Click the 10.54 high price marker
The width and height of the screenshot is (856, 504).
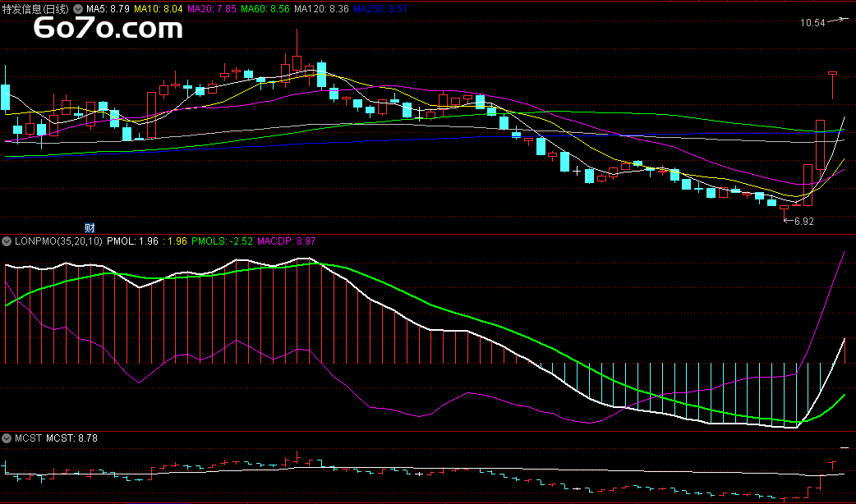pyautogui.click(x=812, y=23)
